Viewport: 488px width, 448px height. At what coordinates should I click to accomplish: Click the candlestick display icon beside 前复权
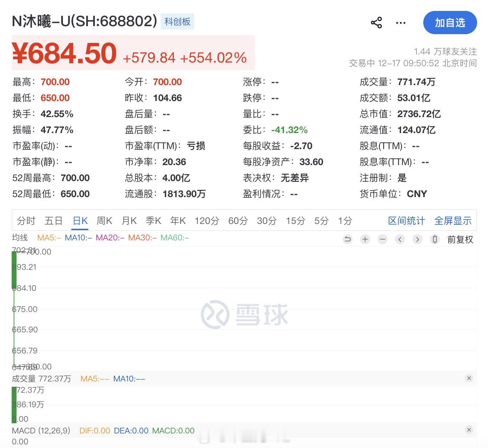435,239
